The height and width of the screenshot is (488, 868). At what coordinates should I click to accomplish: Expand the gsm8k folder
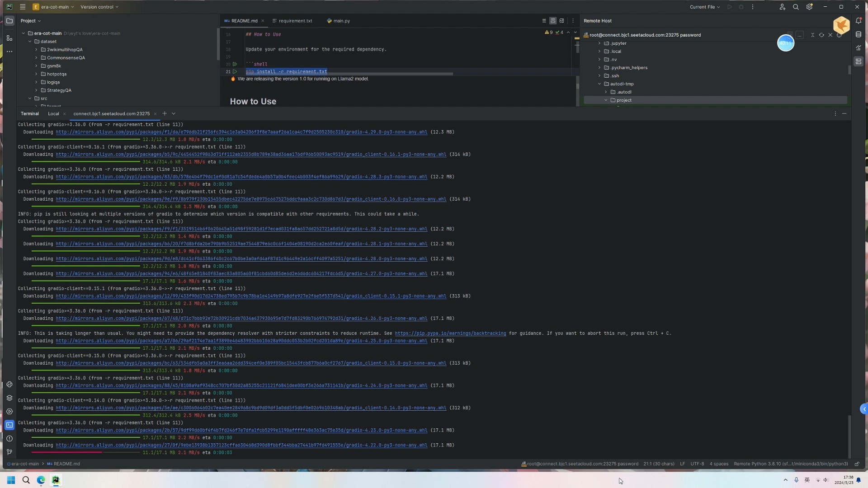click(36, 66)
